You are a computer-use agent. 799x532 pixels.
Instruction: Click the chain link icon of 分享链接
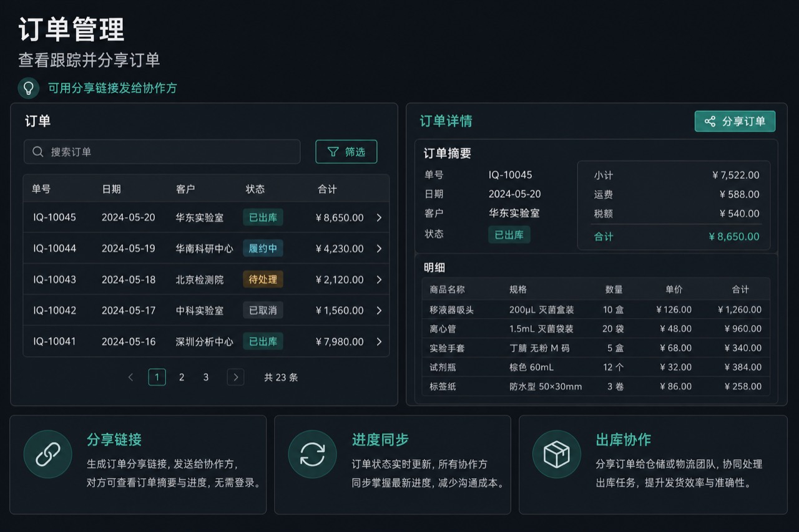[x=48, y=454]
